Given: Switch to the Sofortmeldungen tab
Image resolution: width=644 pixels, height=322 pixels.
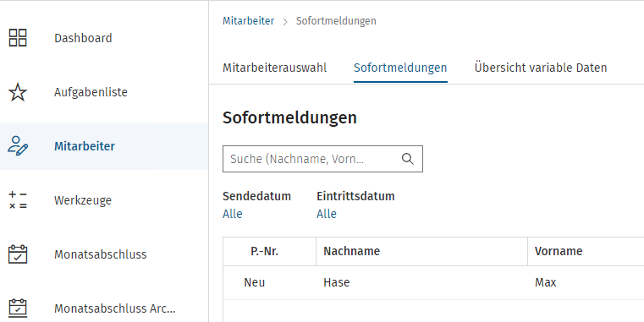Looking at the screenshot, I should [400, 68].
